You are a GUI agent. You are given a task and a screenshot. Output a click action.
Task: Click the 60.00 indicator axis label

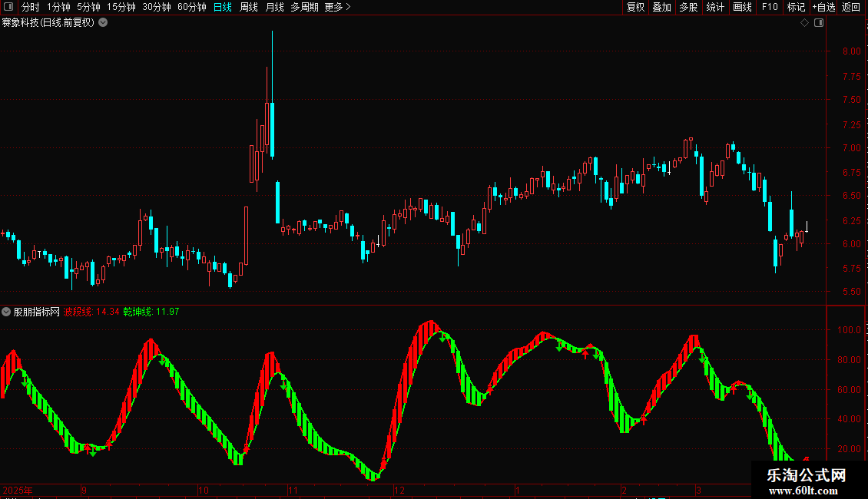pos(850,389)
